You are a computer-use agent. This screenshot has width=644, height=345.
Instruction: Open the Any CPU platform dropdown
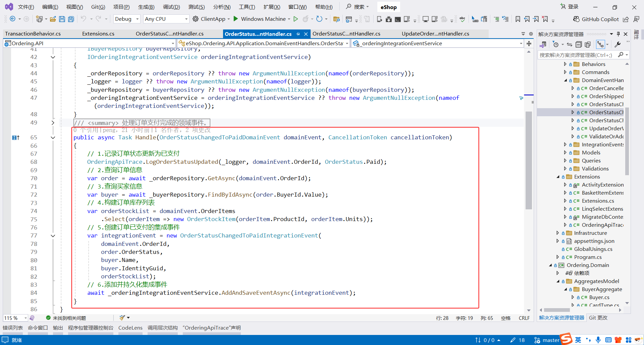pyautogui.click(x=166, y=19)
